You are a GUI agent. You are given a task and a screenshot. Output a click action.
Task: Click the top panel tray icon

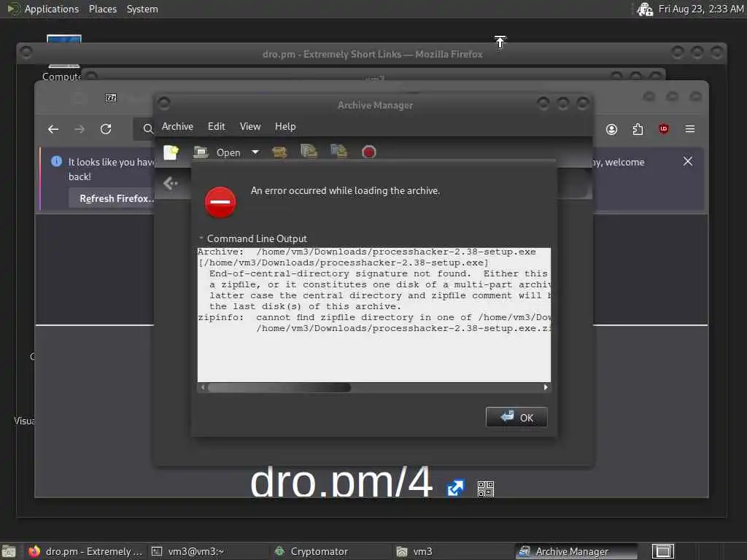645,9
